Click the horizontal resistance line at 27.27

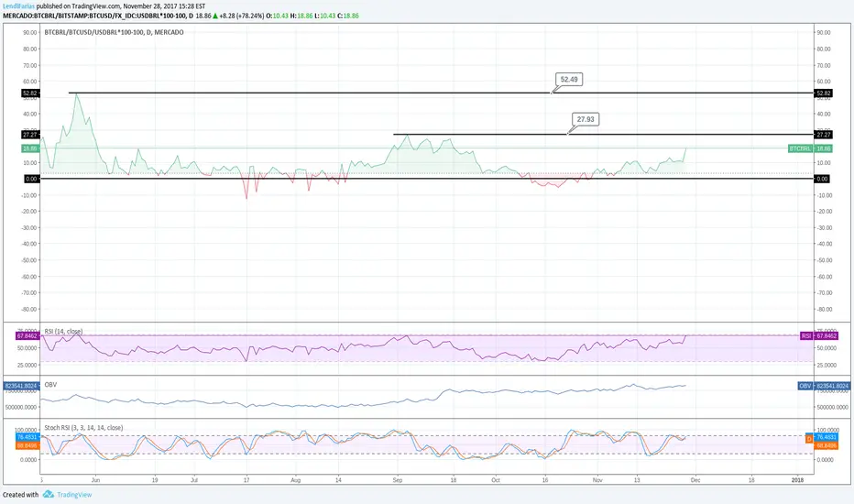coord(604,134)
